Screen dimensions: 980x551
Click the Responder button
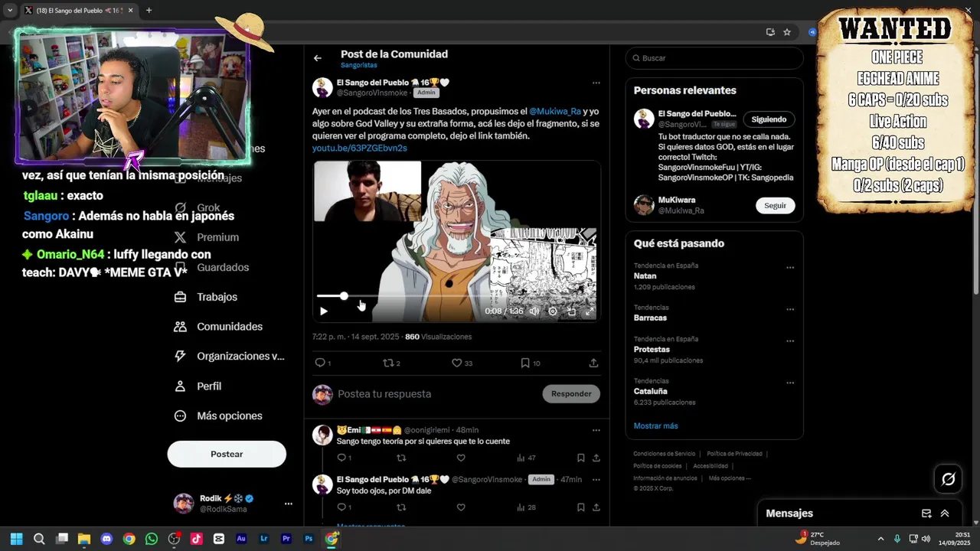[x=571, y=393]
